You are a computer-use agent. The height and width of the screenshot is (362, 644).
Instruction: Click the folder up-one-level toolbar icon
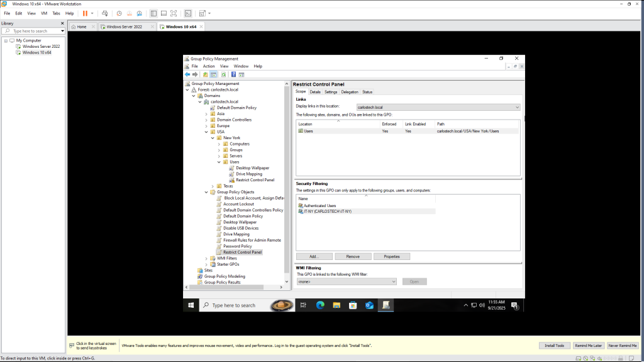click(206, 74)
